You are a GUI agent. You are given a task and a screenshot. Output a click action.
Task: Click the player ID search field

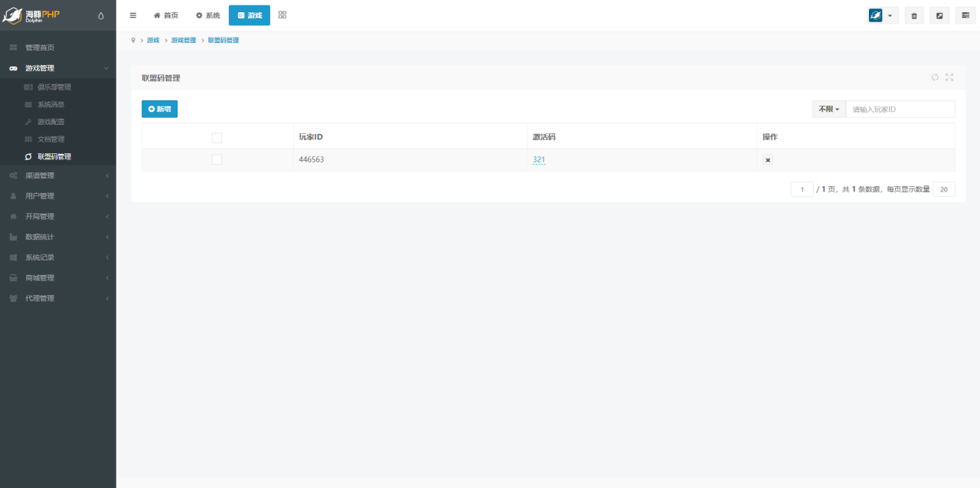(x=900, y=110)
